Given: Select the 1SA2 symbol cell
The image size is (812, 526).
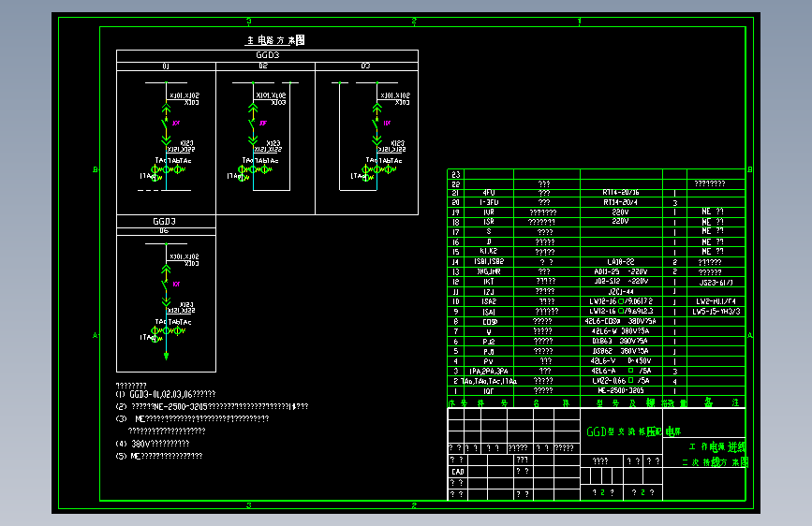Looking at the screenshot, I should pos(488,301).
